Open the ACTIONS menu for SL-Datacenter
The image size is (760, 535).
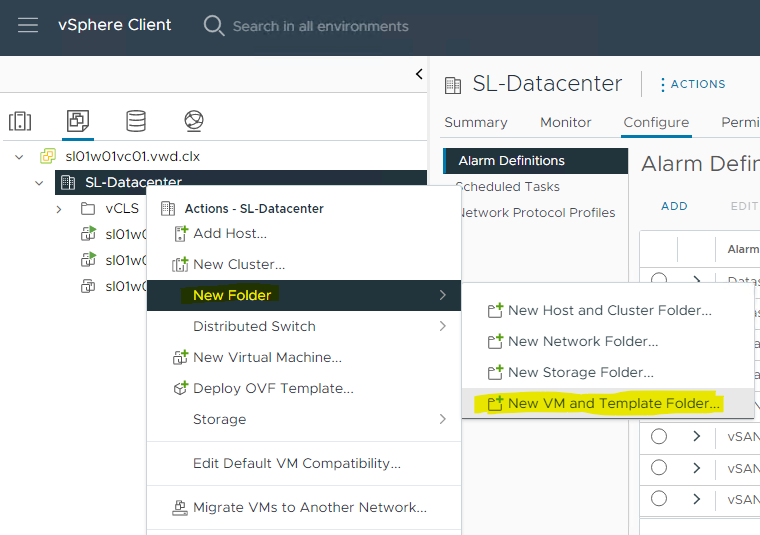pos(693,84)
